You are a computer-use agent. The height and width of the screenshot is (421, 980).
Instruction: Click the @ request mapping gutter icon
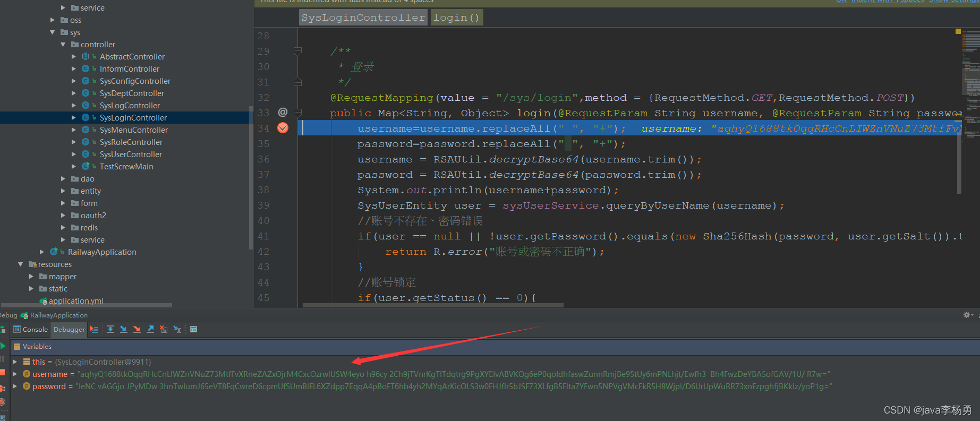[x=283, y=113]
